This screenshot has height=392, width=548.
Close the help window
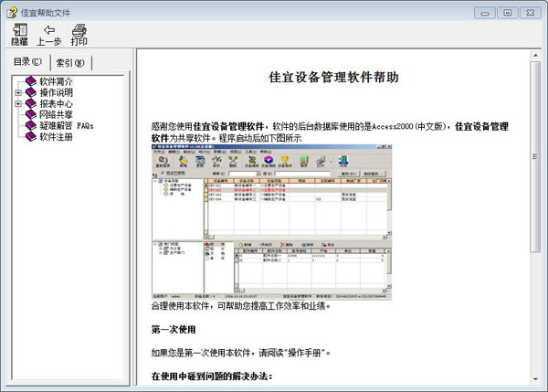tap(530, 13)
